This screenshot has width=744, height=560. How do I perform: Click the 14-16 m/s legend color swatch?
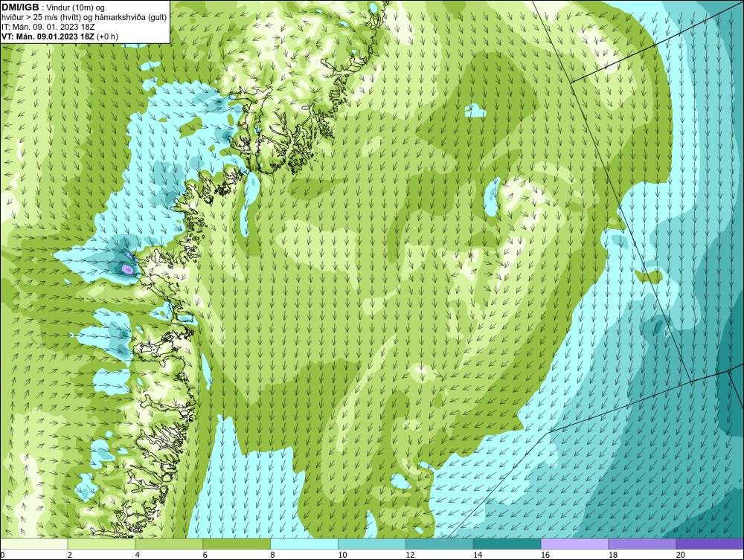point(507,544)
